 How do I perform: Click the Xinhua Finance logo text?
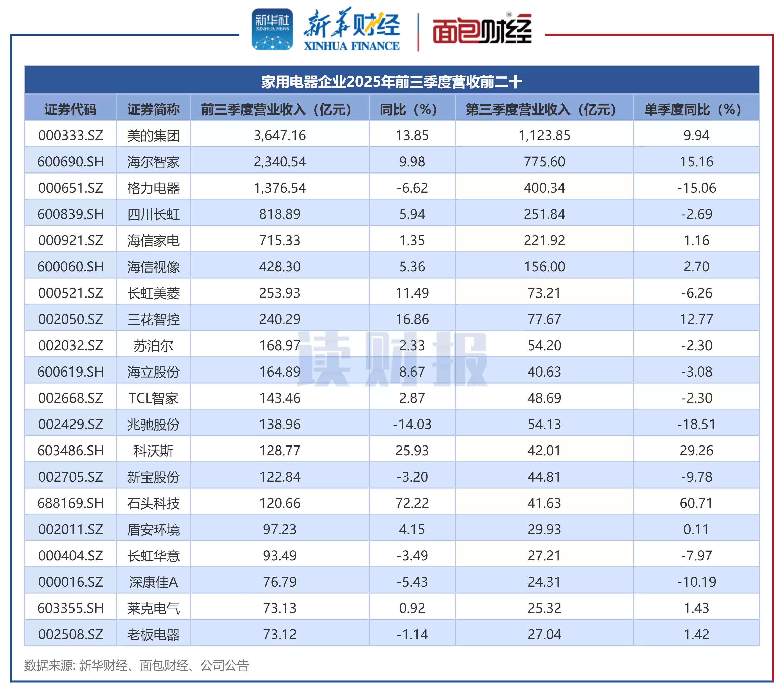point(352,30)
